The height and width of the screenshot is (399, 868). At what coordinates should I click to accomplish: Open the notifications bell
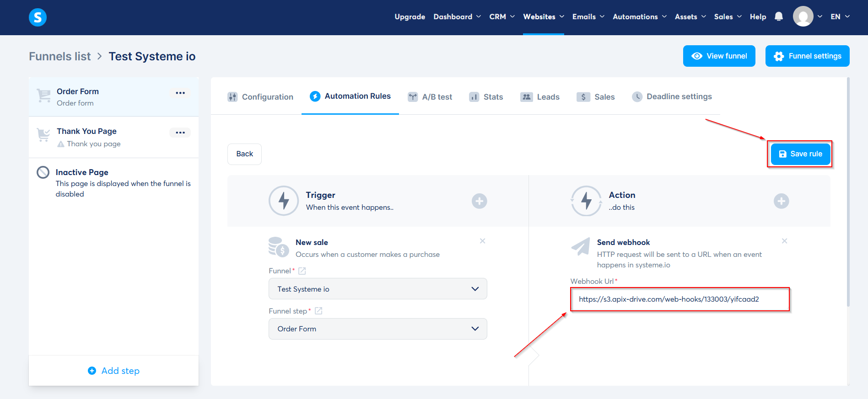click(779, 17)
